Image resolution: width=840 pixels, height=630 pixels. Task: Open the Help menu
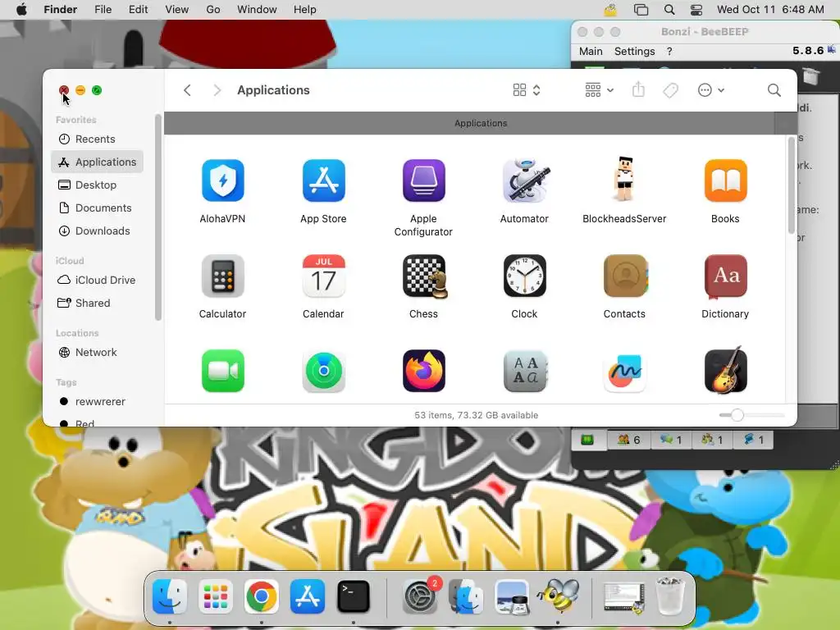click(x=305, y=10)
